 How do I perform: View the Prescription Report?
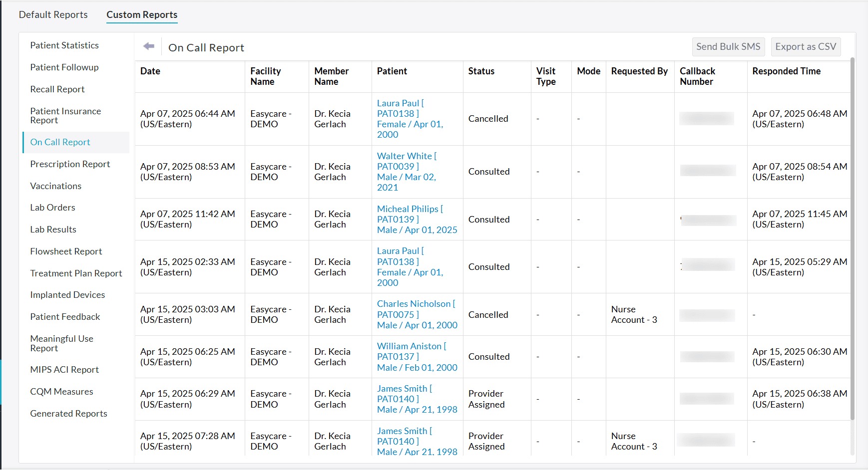click(70, 164)
